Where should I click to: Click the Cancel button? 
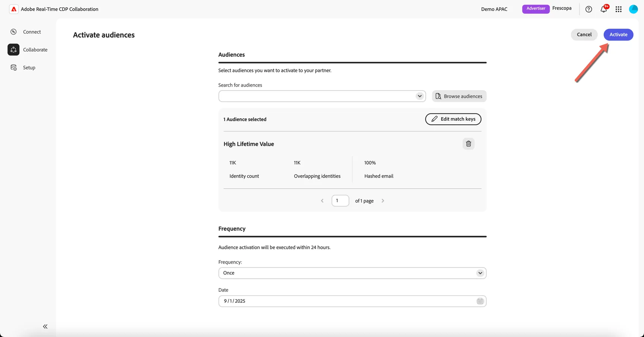pyautogui.click(x=584, y=35)
